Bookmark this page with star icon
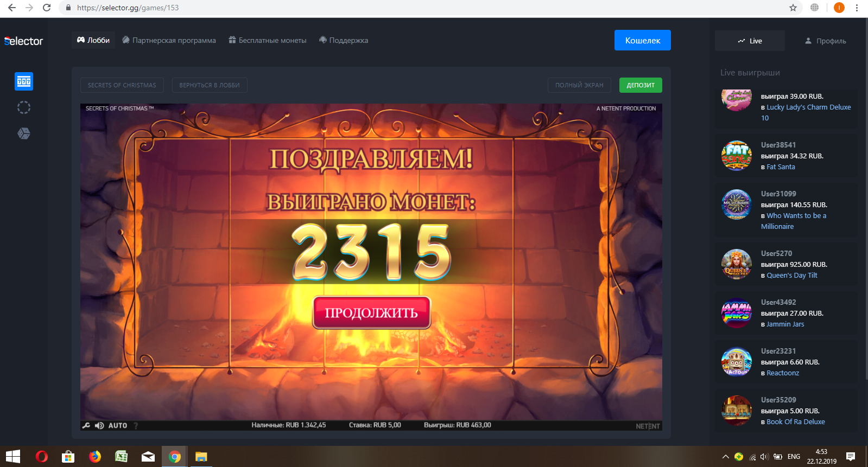 793,8
